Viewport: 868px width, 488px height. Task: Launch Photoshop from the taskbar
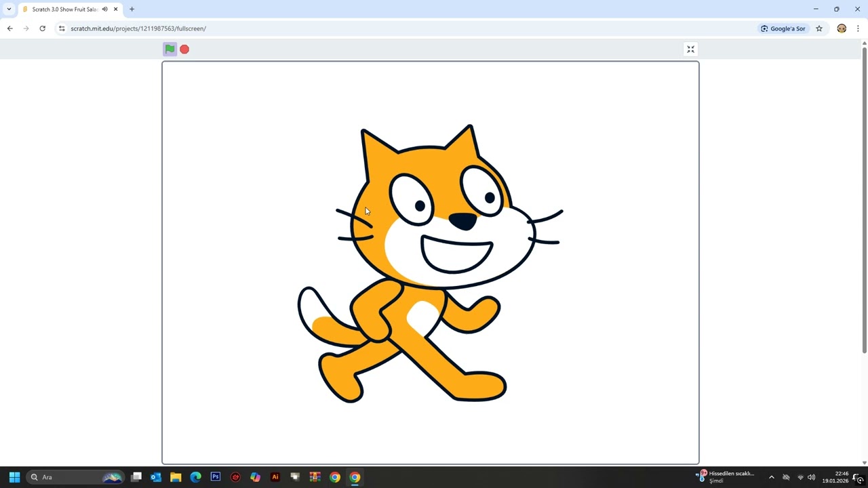pos(216,477)
